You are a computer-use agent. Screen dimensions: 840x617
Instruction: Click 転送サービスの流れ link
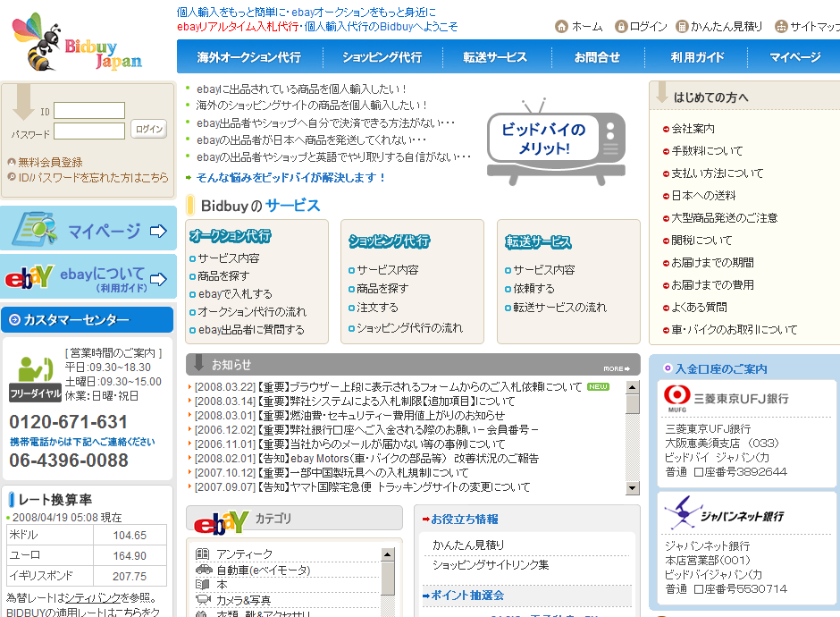click(559, 308)
